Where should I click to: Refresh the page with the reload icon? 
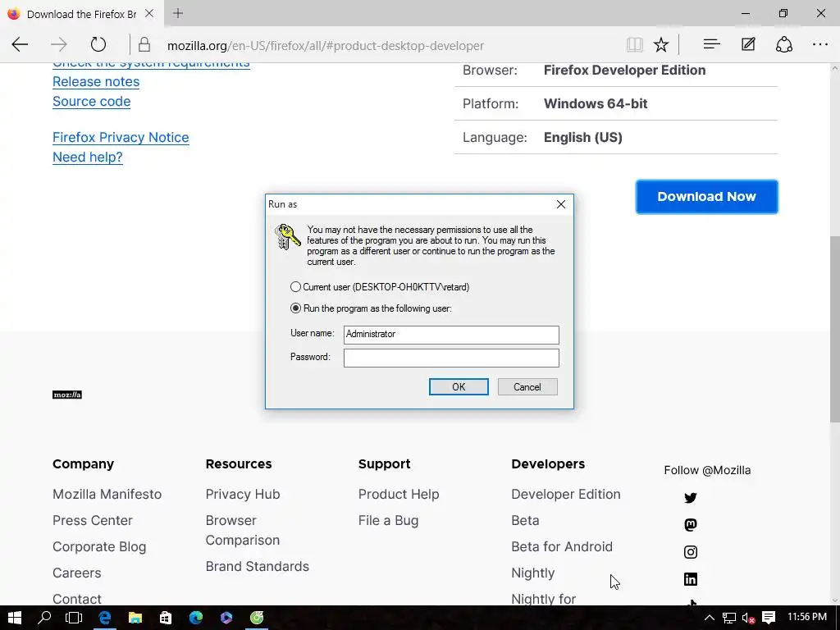pyautogui.click(x=98, y=44)
